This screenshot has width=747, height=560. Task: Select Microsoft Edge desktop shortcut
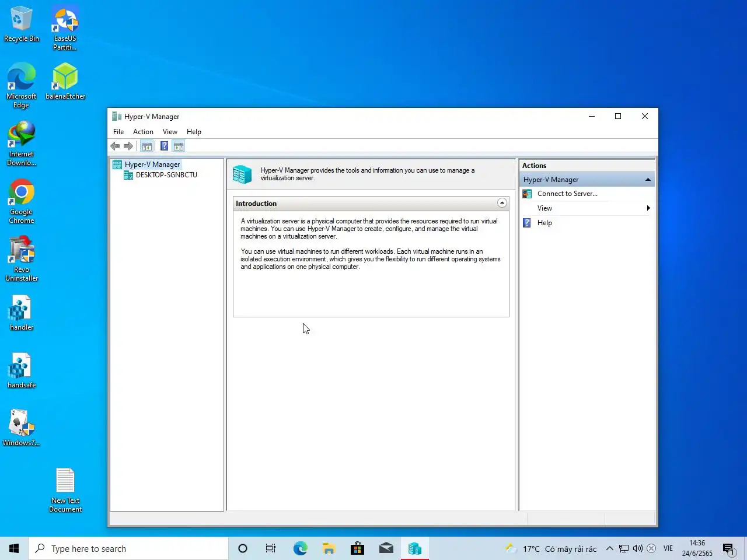pos(22,85)
